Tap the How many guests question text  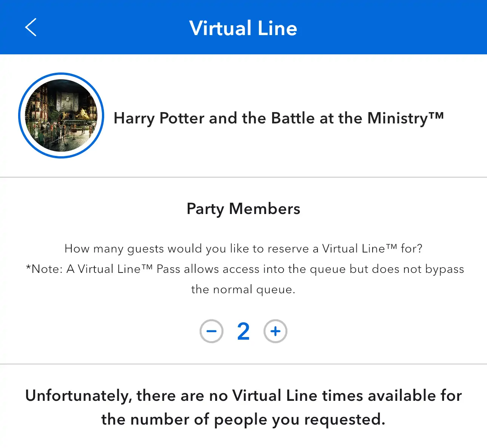pyautogui.click(x=243, y=249)
